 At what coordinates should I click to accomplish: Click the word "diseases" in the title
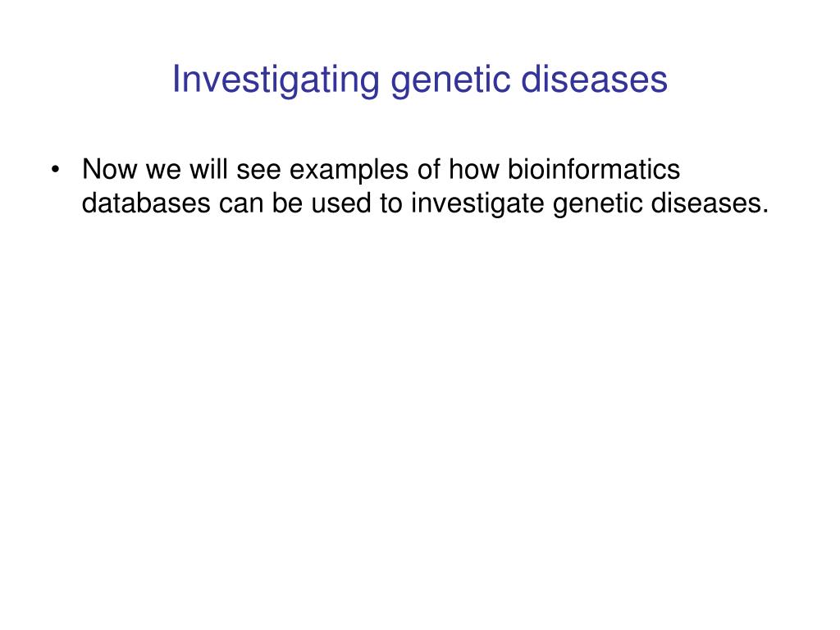(594, 80)
